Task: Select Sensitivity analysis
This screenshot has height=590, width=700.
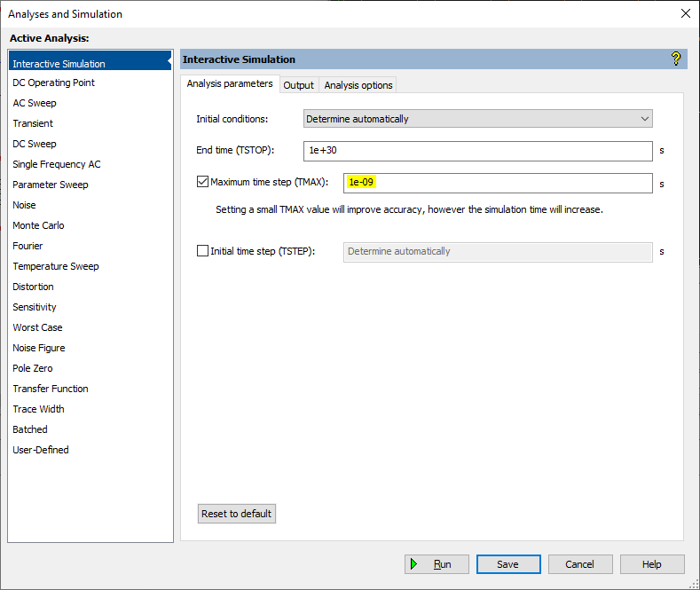Action: 90,307
